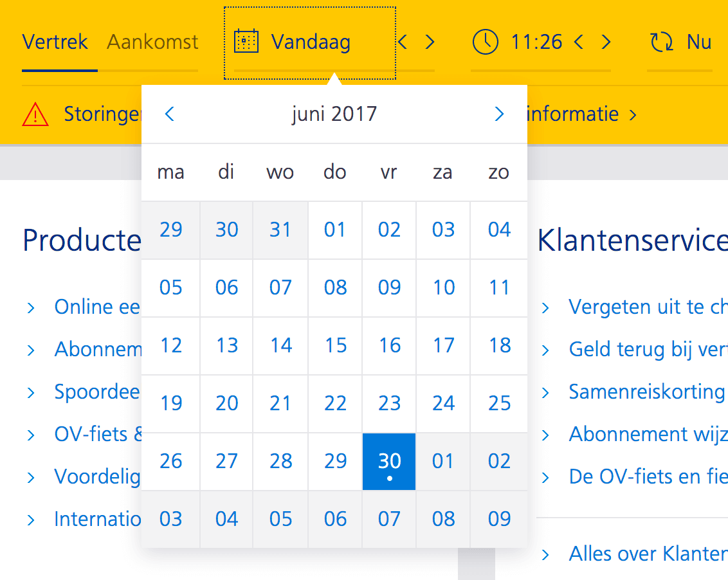Select highlighted date 30 in calendar
728x580 pixels.
click(389, 461)
